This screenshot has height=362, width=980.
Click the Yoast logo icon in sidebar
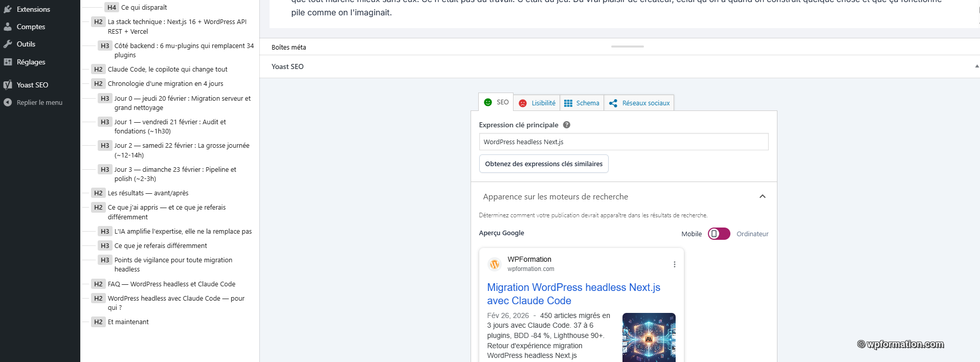(8, 85)
